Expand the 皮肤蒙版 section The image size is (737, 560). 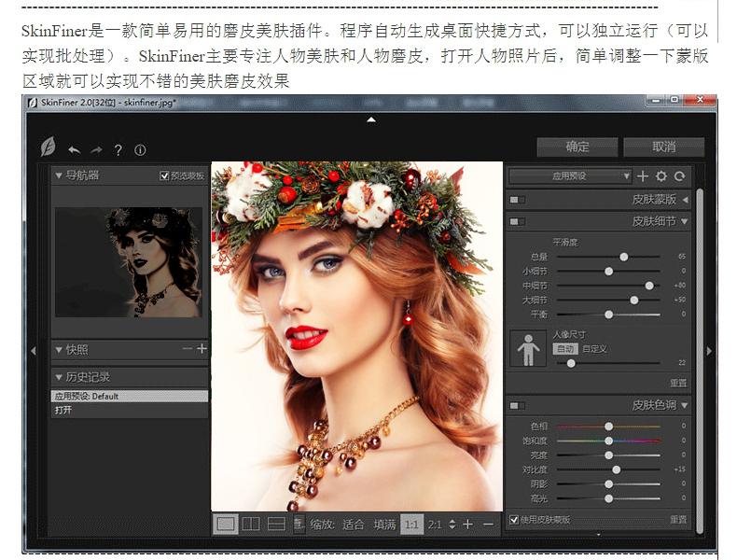(686, 200)
